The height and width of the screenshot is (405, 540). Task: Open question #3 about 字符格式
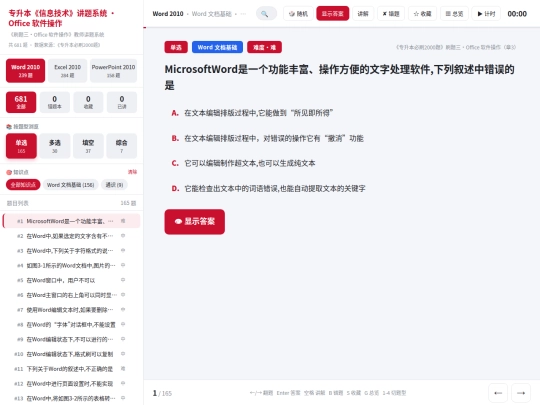tap(71, 251)
